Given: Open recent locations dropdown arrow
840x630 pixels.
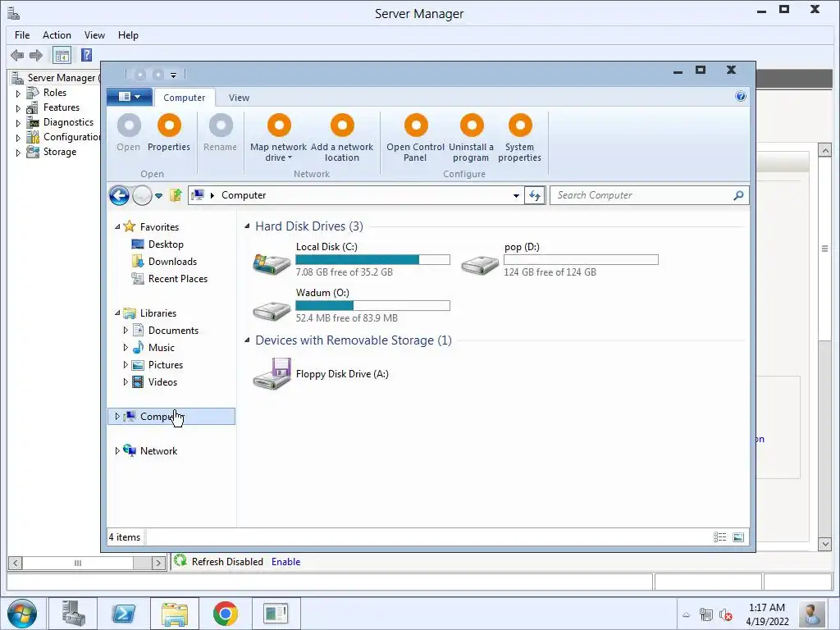Looking at the screenshot, I should (x=158, y=196).
